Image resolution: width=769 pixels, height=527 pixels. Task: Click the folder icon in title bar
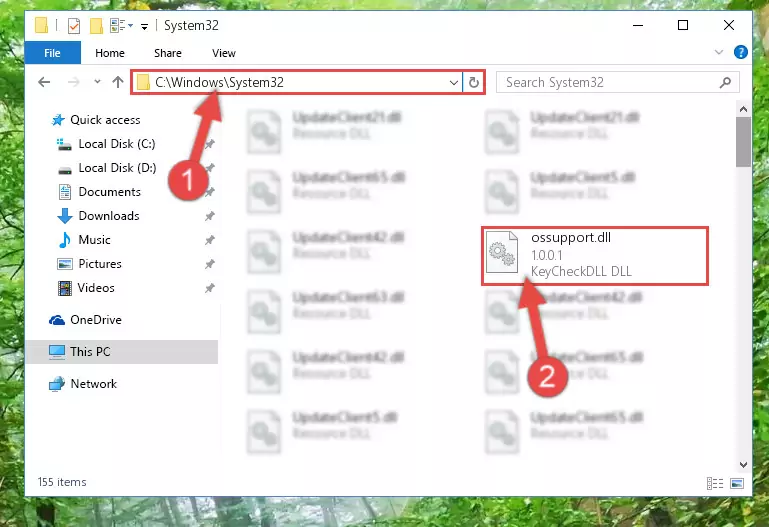(42, 25)
